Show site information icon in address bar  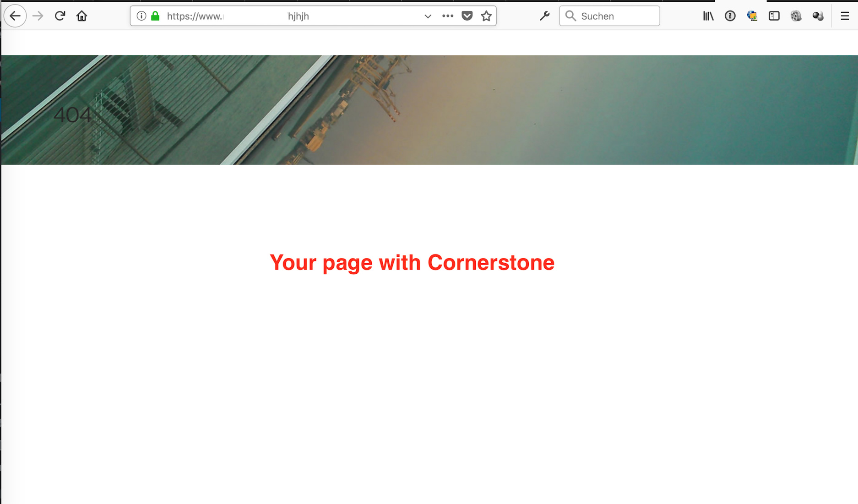click(x=141, y=16)
